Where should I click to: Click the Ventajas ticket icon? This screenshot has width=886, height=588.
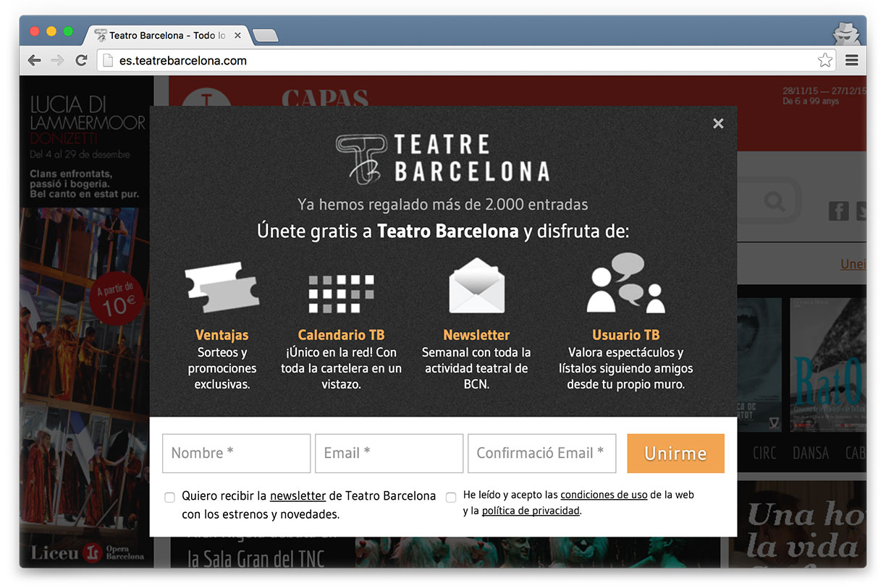(x=221, y=287)
